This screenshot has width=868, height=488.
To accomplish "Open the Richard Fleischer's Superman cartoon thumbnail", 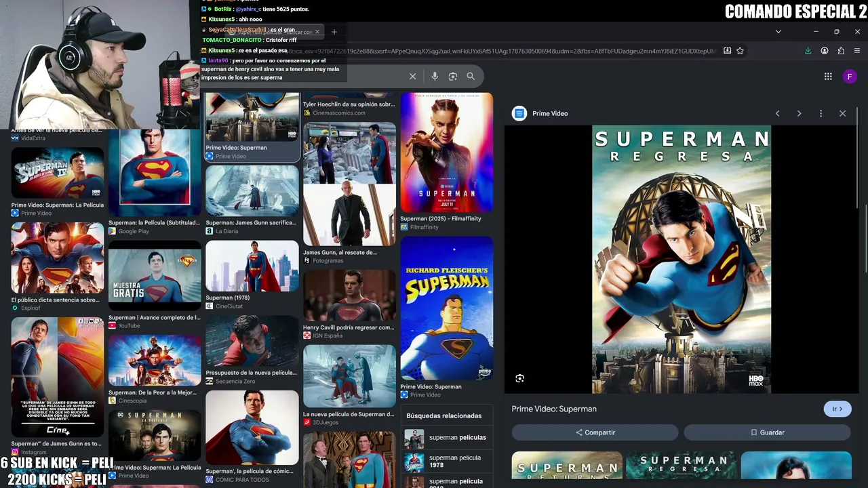I will (447, 308).
